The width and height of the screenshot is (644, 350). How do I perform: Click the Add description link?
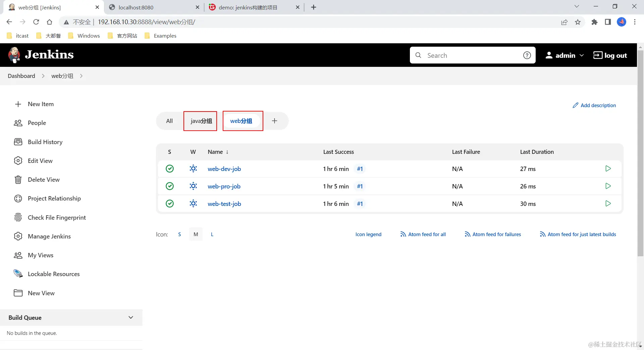(x=594, y=105)
